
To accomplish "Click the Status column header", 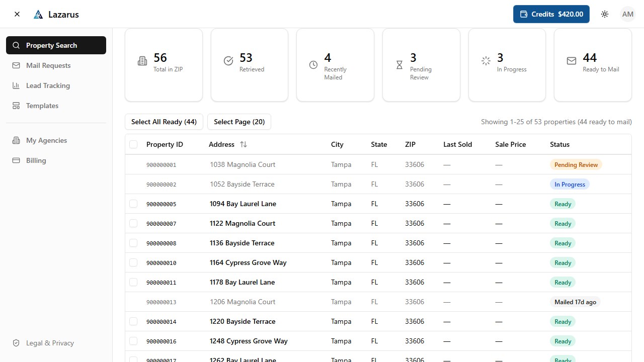I will point(559,144).
